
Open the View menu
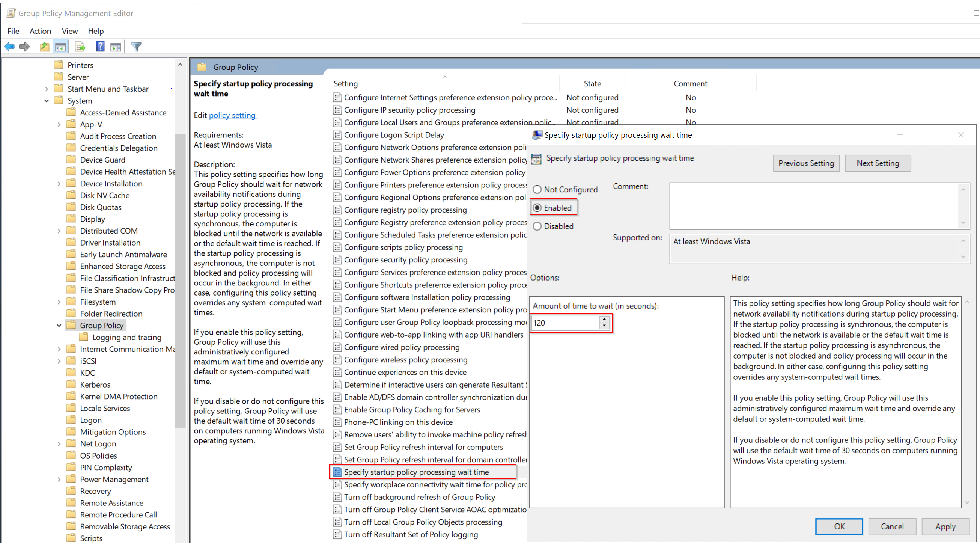69,31
